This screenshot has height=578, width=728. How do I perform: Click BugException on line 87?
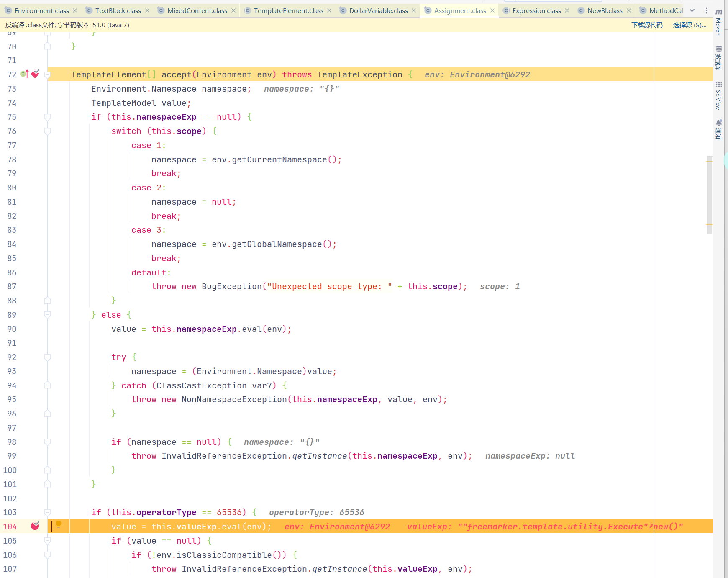point(232,287)
